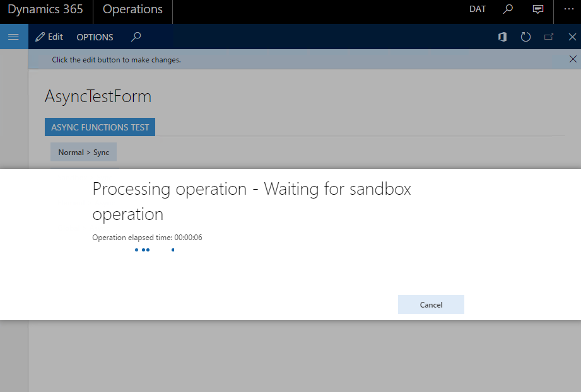Open the DAT company picker
581x392 pixels.
(x=478, y=9)
